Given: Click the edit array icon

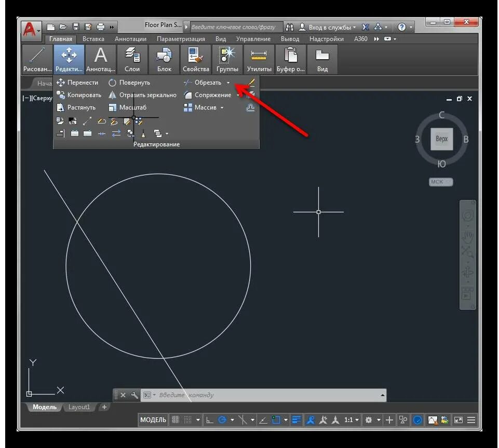Looking at the screenshot, I should [139, 121].
